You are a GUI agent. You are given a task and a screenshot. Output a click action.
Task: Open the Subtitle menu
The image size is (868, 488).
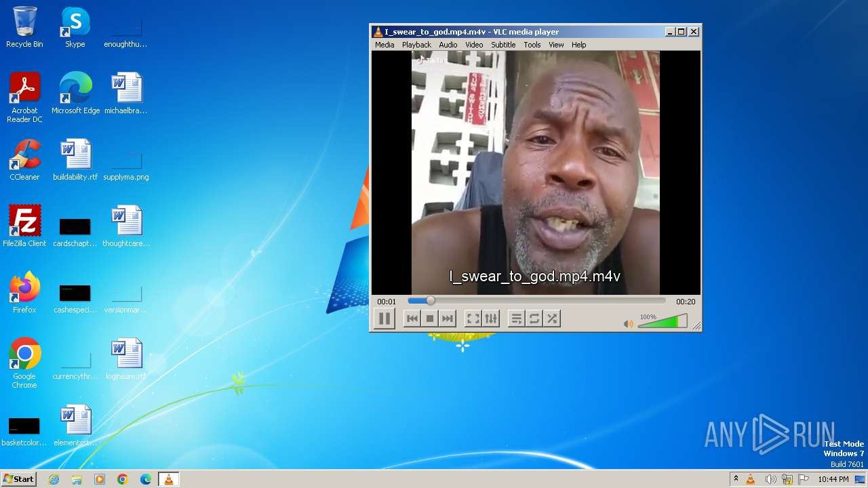coord(503,45)
